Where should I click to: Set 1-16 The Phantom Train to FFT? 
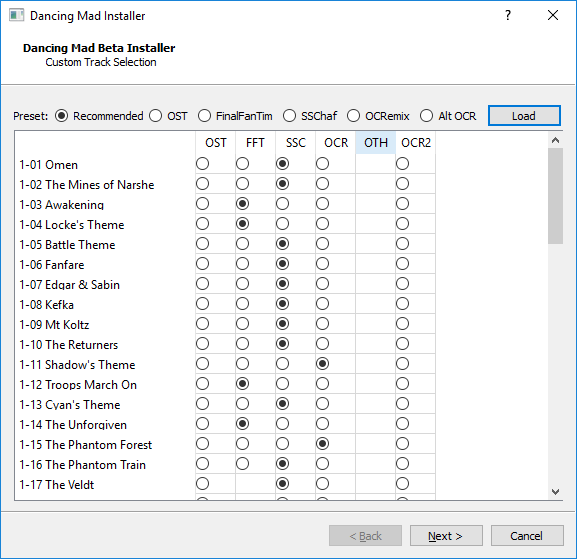click(x=243, y=464)
